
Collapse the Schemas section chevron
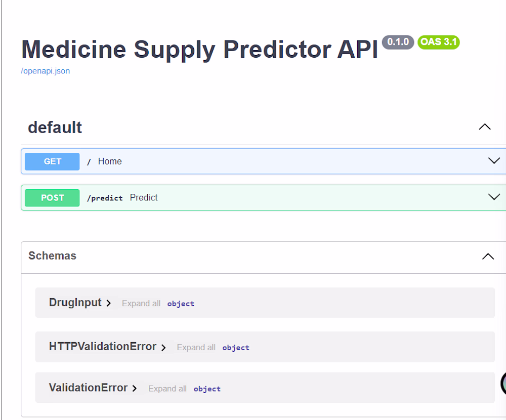click(x=488, y=257)
